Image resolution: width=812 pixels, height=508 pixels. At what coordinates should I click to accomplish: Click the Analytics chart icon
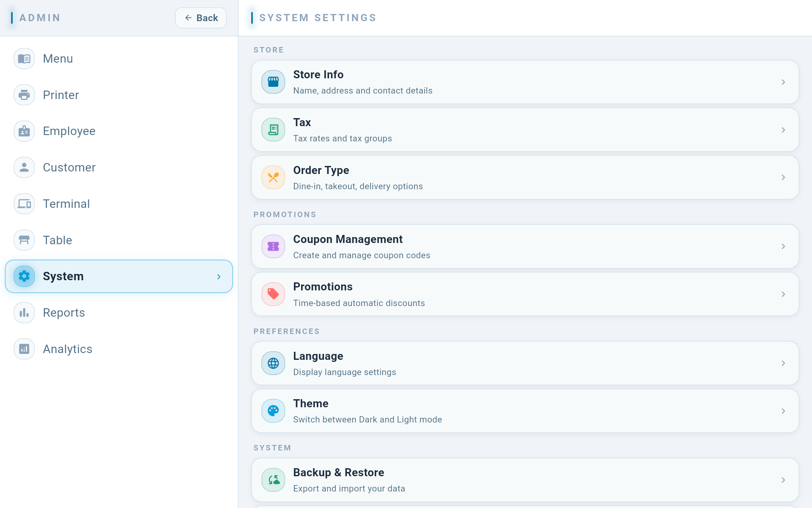point(24,349)
